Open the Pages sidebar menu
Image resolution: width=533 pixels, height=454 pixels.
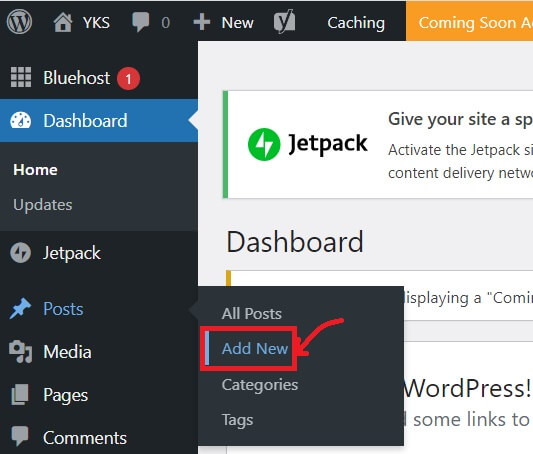[x=66, y=395]
